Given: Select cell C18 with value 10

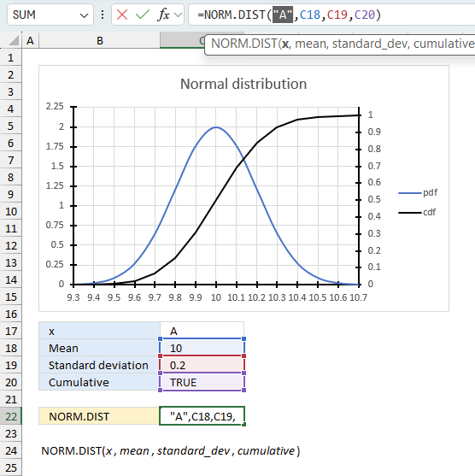Looking at the screenshot, I should point(202,348).
